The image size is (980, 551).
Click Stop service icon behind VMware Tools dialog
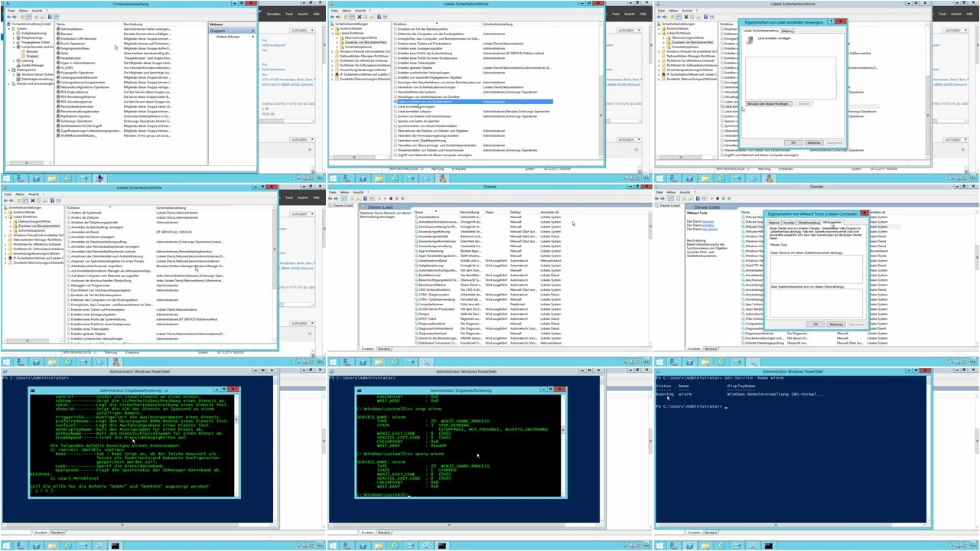pyautogui.click(x=718, y=198)
